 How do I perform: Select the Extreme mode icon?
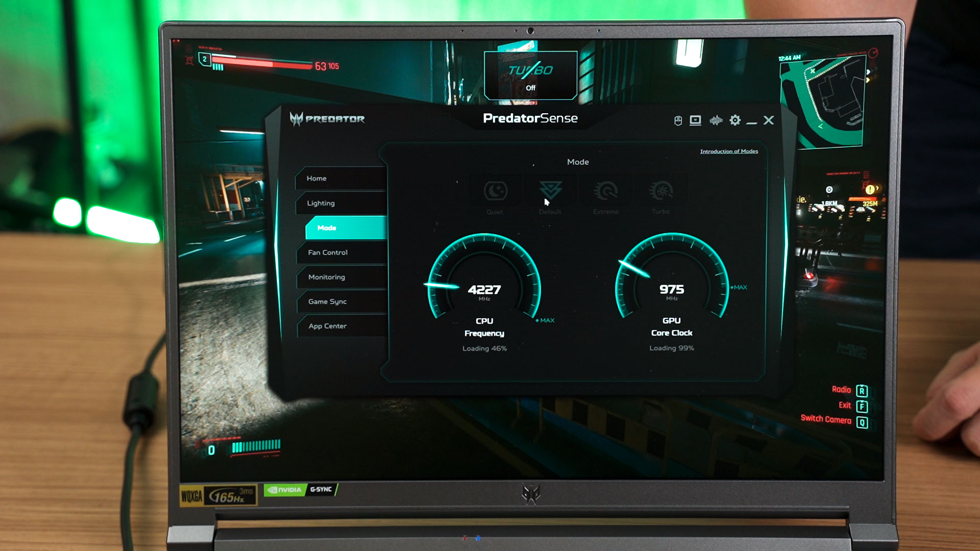click(x=606, y=191)
